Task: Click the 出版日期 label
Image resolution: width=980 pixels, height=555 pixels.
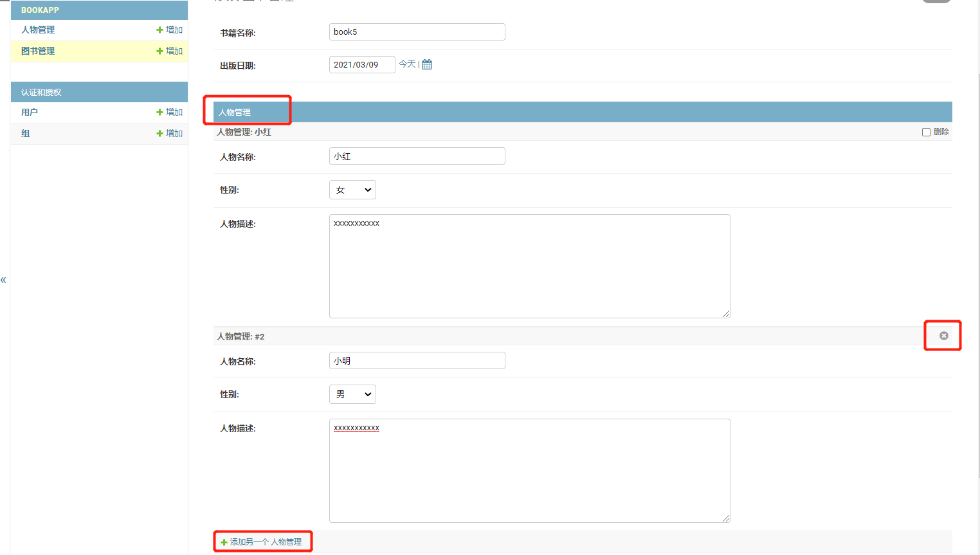Action: [238, 66]
